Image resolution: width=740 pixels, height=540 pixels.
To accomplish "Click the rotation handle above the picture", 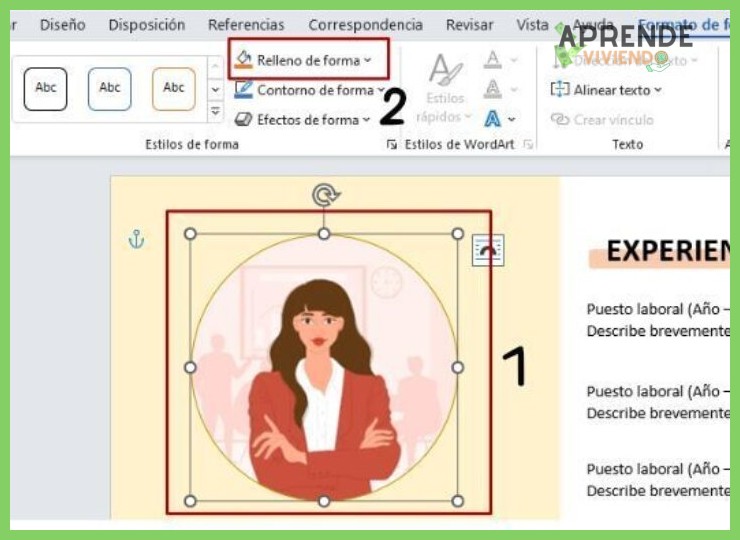I will click(325, 195).
